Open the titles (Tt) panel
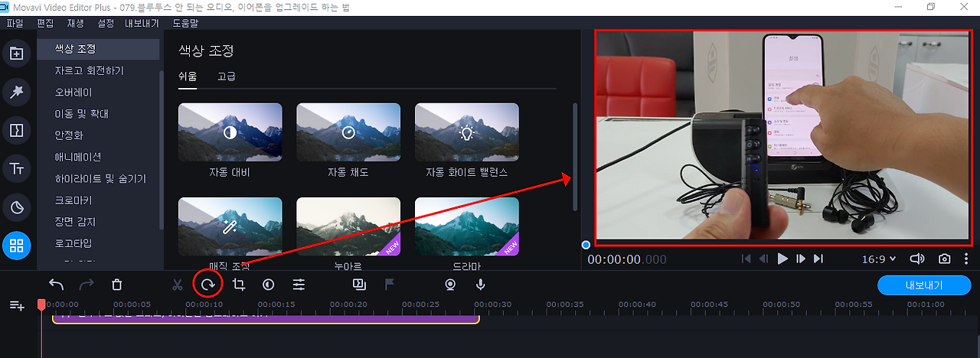This screenshot has width=980, height=358. coord(15,168)
